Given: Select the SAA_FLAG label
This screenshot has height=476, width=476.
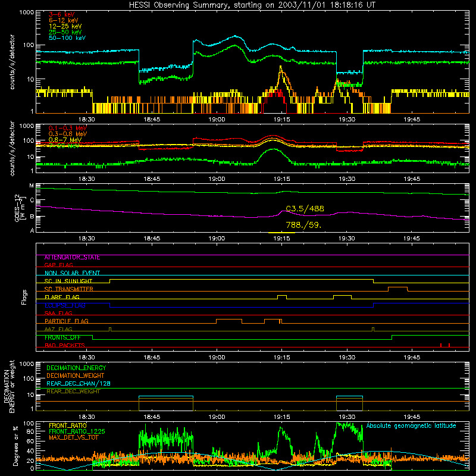Looking at the screenshot, I should [58, 313].
